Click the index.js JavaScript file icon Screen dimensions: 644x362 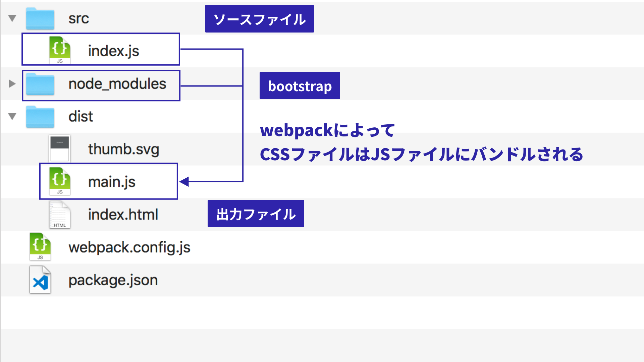[60, 50]
